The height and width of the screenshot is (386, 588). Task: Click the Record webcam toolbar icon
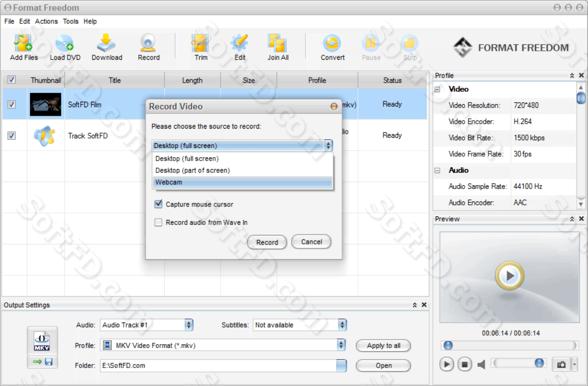[x=149, y=47]
